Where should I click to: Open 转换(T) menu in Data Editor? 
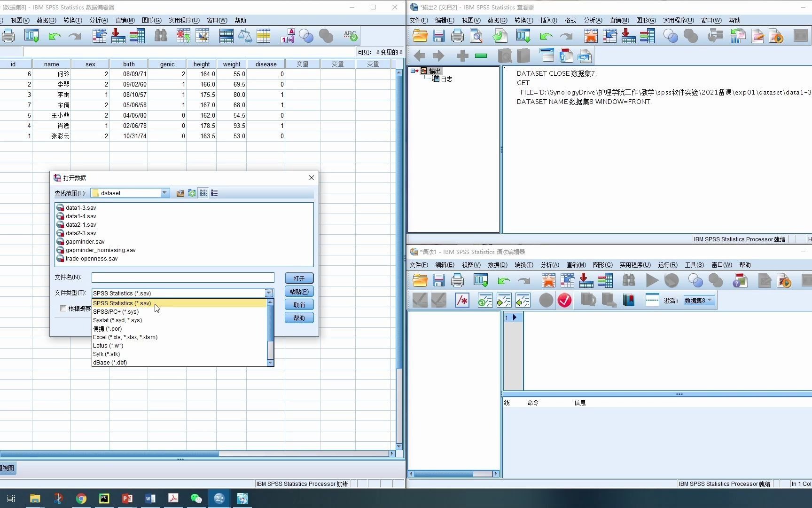(x=72, y=20)
